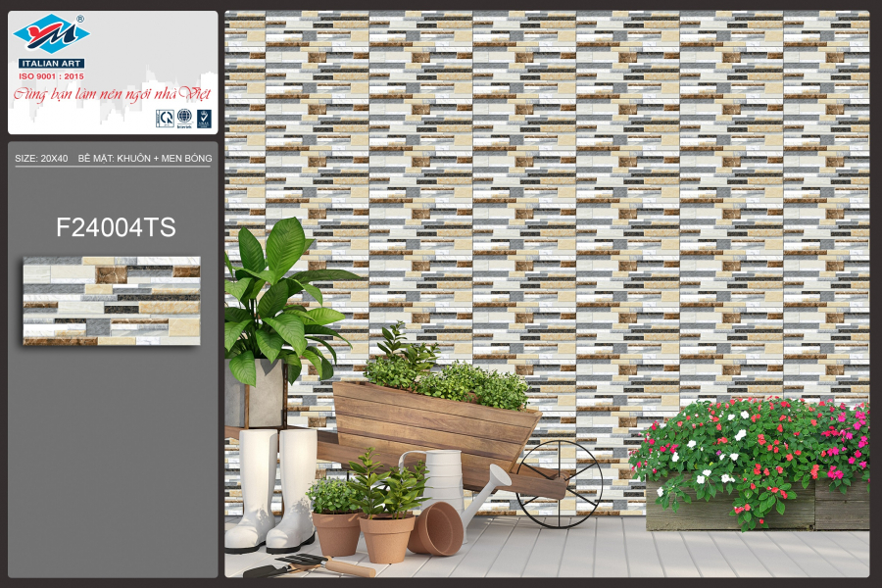Click the ITALIAN ART badge
The width and height of the screenshot is (882, 588).
click(51, 63)
